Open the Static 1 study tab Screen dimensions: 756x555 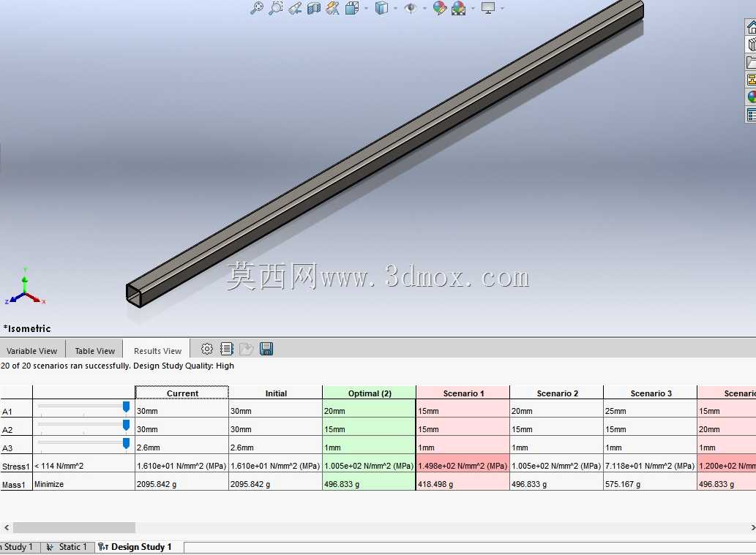click(x=67, y=547)
